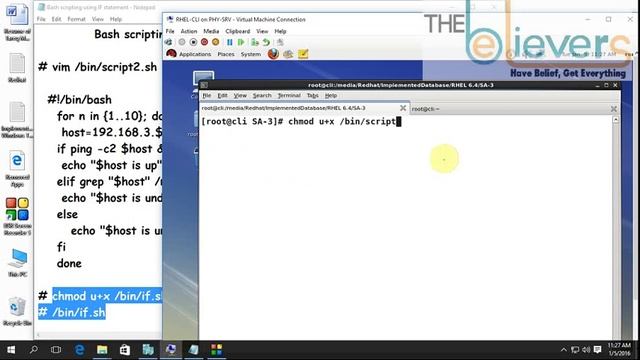Click the taskbar clock showing 11:27 AM

pyautogui.click(x=620, y=349)
